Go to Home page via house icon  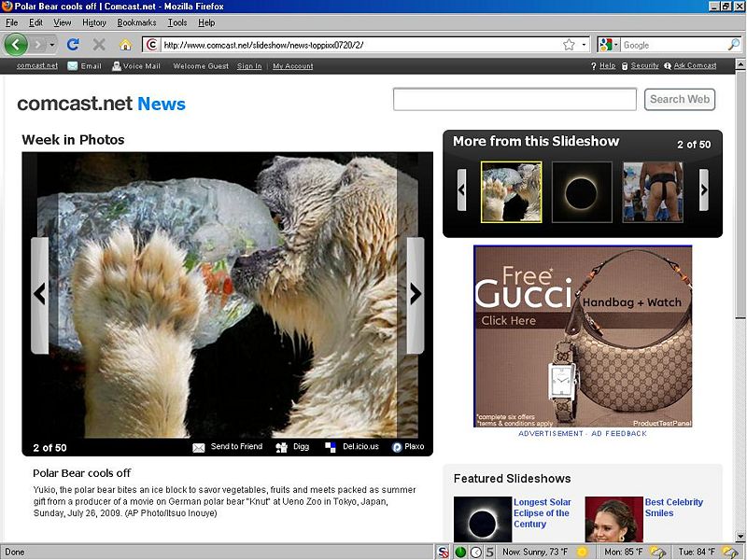(x=125, y=44)
